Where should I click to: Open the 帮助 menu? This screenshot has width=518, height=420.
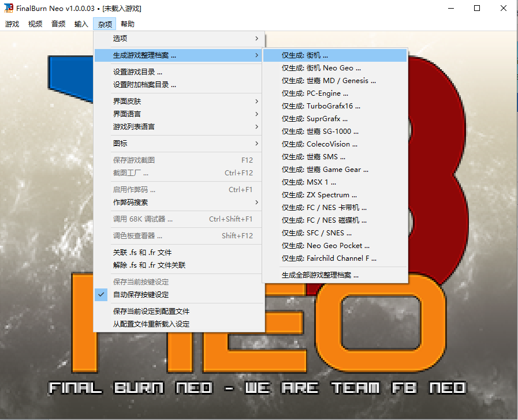click(x=128, y=24)
